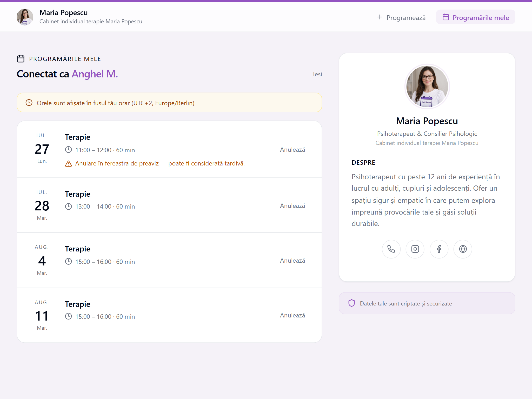The image size is (532, 399).
Task: Click the '13:00 – 14:00 · 60 min' text
Action: pyautogui.click(x=105, y=207)
